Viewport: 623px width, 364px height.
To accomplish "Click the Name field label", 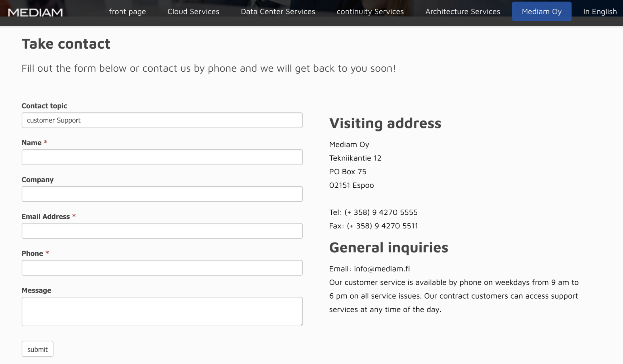I will 31,143.
